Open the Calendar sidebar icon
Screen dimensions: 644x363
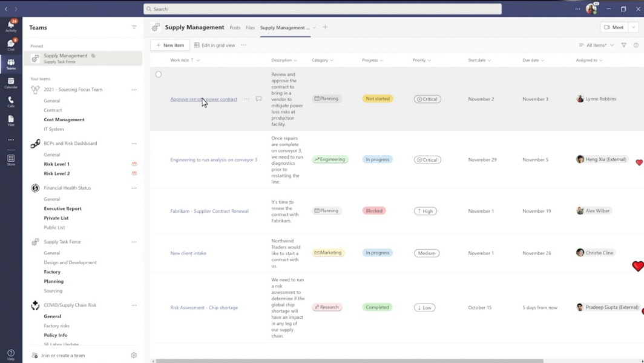tap(11, 83)
